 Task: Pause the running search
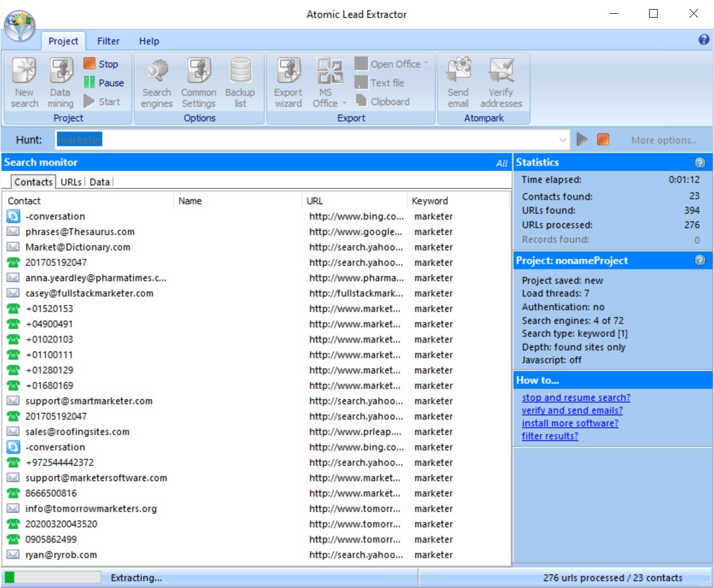point(104,83)
